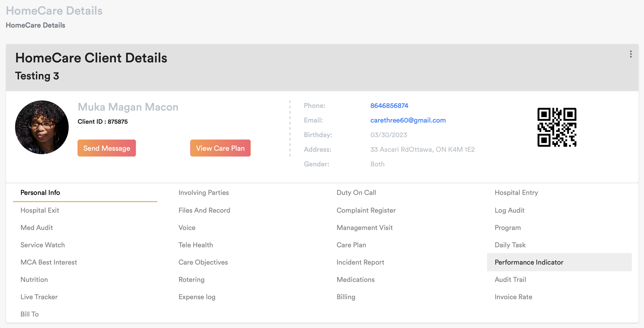Click the phone number 8646856874
The width and height of the screenshot is (644, 328).
389,106
